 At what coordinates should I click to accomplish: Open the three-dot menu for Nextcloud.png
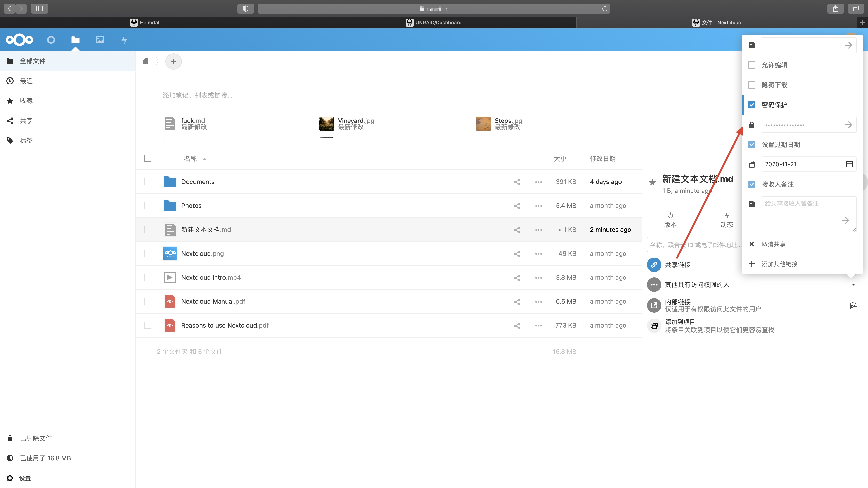click(x=538, y=253)
